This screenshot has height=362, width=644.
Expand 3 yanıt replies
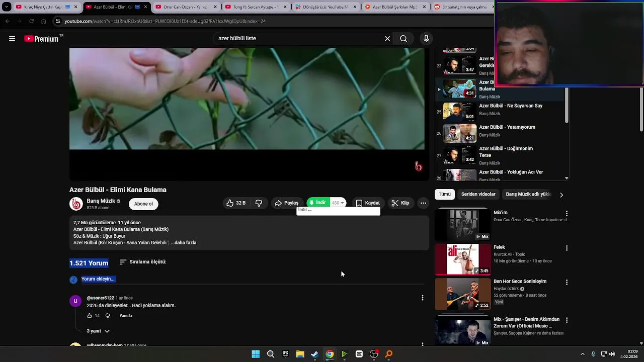click(98, 331)
